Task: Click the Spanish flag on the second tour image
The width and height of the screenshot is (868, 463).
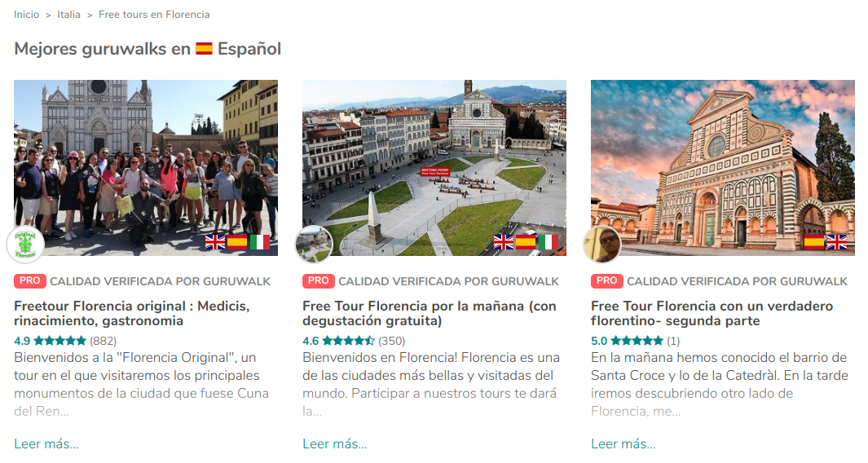Action: click(526, 242)
